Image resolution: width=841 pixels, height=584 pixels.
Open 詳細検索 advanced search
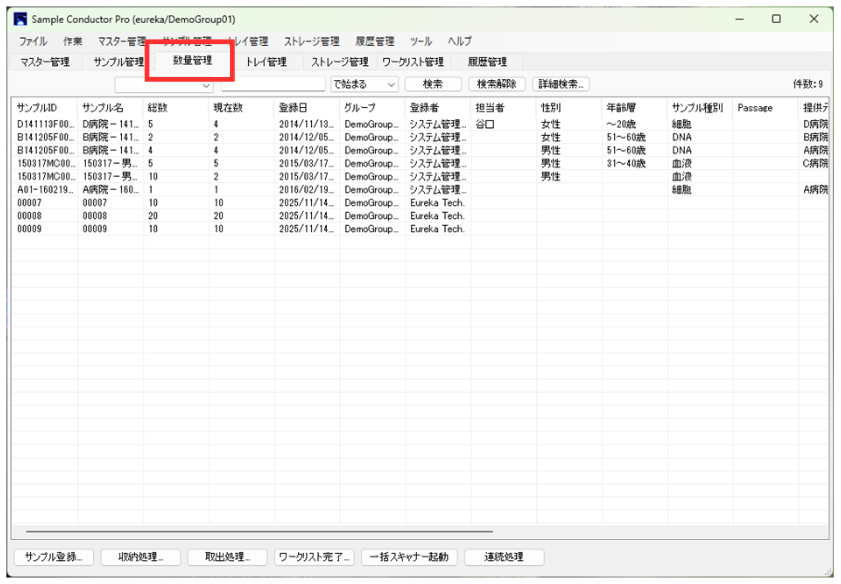click(x=561, y=85)
